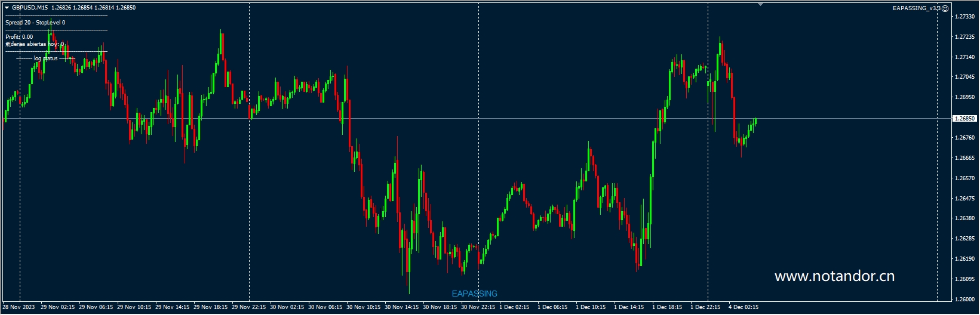Click the 1.27330 price scale value

(x=964, y=17)
